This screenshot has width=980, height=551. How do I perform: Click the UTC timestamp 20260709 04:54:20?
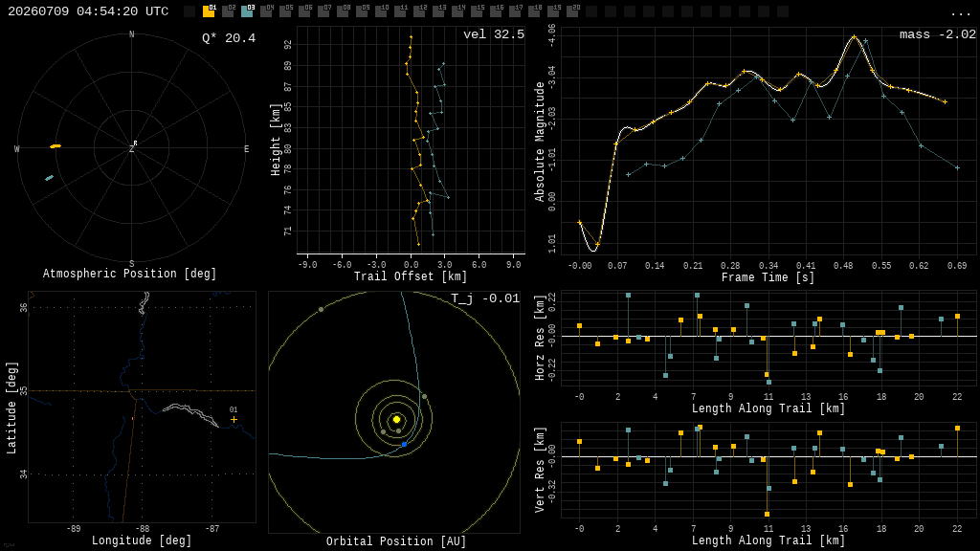[x=88, y=11]
